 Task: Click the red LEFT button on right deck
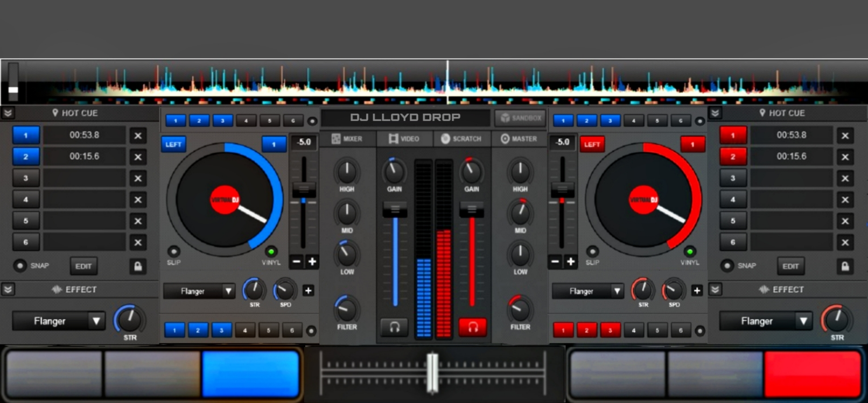[592, 144]
